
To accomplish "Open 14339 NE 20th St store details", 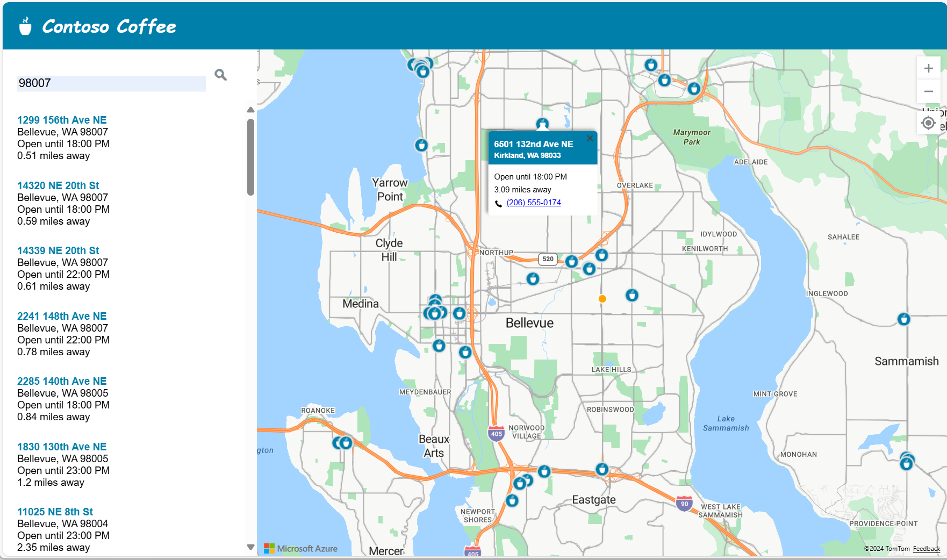I will [58, 250].
